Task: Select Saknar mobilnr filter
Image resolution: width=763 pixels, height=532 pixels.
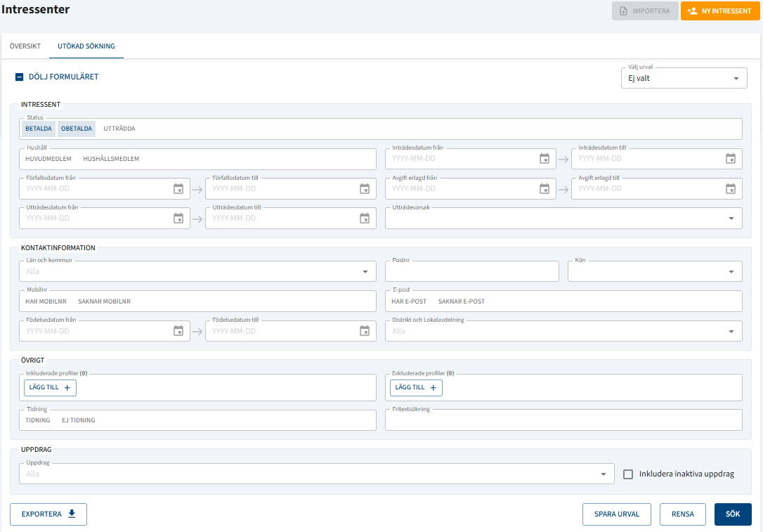Action: coord(104,301)
